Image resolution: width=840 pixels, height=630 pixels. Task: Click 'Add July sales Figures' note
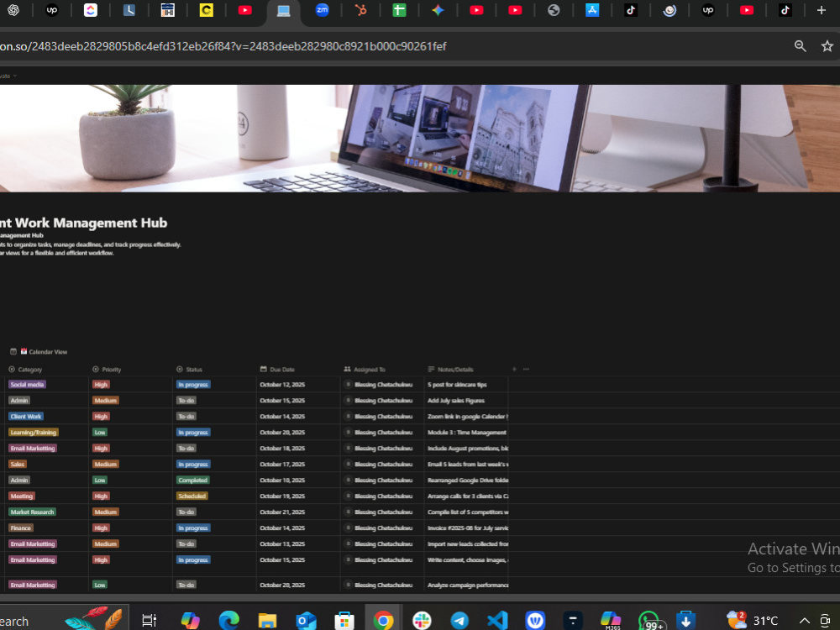tap(456, 401)
